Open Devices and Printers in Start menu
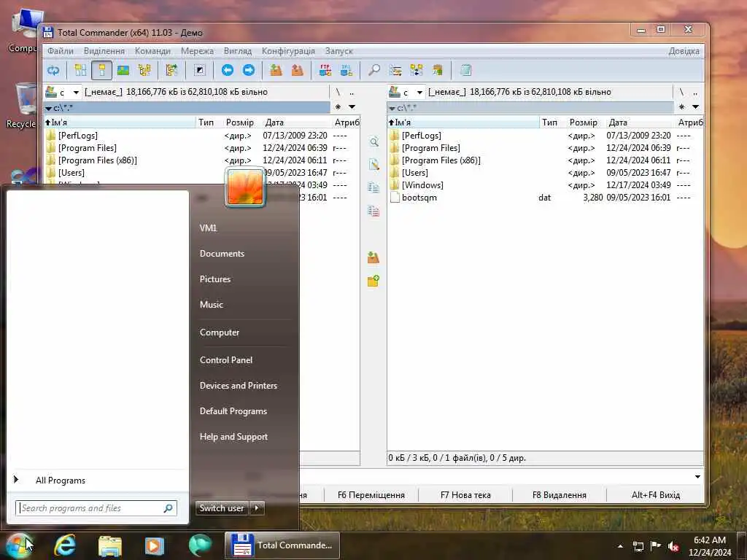This screenshot has height=560, width=747. point(239,386)
